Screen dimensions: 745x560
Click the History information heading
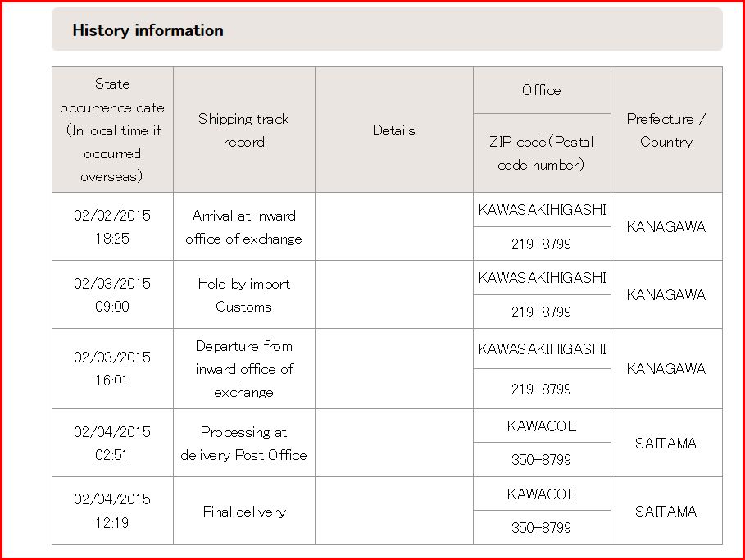(148, 31)
